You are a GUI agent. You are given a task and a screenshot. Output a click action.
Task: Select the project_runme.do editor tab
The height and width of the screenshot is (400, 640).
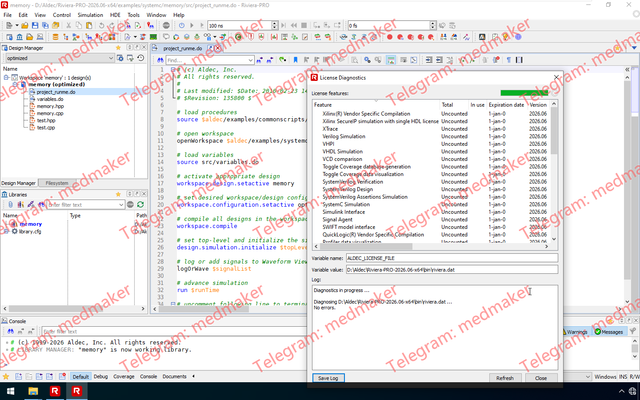pyautogui.click(x=182, y=48)
